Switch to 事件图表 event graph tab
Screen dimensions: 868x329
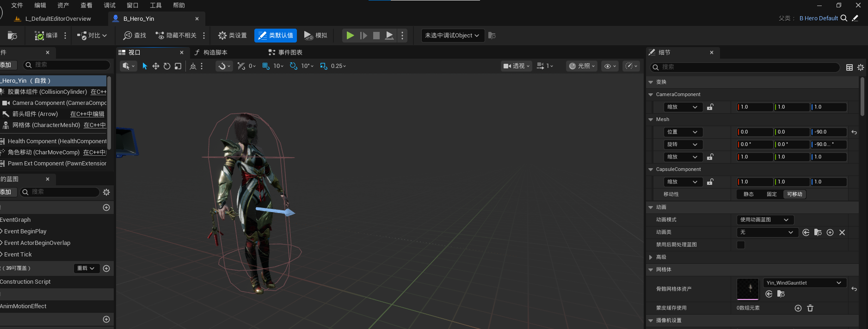click(x=286, y=52)
